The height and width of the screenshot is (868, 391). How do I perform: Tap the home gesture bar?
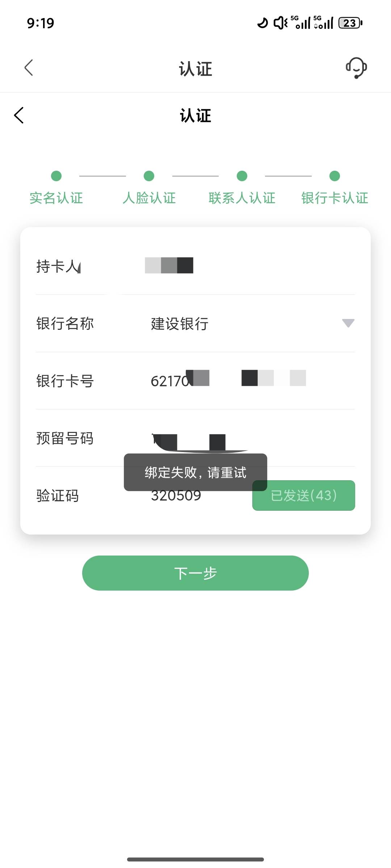click(x=195, y=859)
